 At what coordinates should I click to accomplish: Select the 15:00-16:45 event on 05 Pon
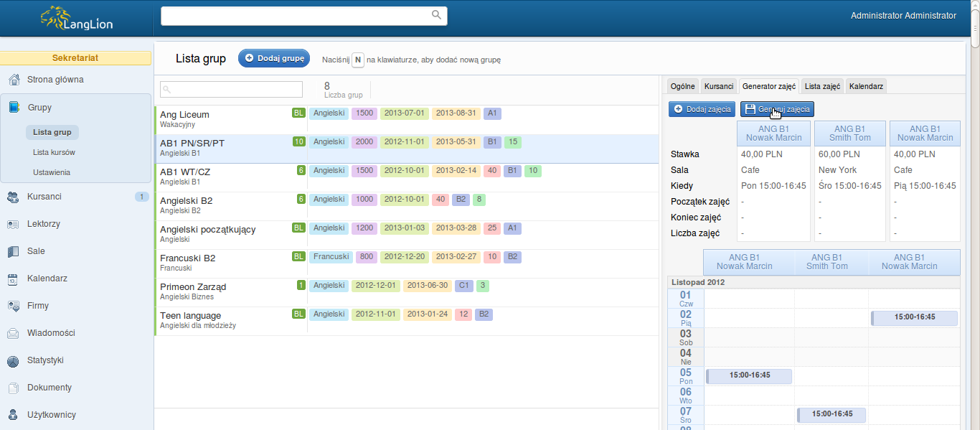(x=749, y=375)
